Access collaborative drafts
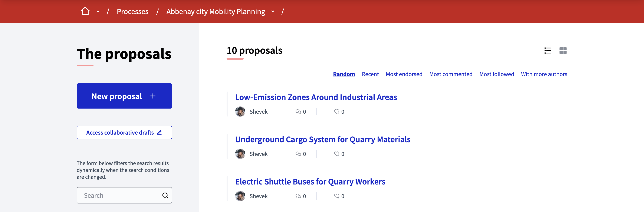Viewport: 644px width, 212px height. click(120, 132)
